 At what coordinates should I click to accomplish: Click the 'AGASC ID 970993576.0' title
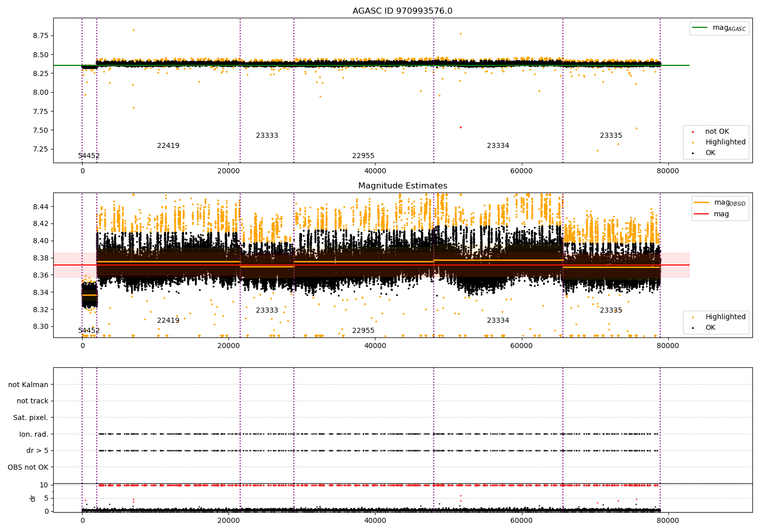[x=402, y=11]
